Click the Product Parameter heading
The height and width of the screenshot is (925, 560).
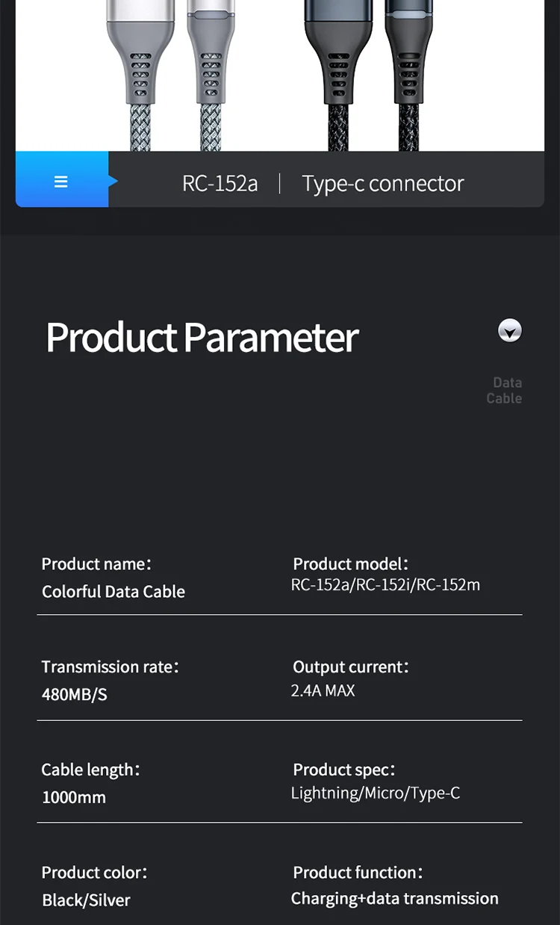(x=202, y=337)
